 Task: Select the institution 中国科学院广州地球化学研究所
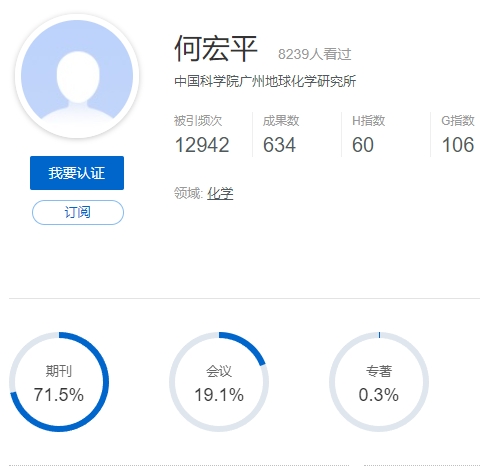265,81
